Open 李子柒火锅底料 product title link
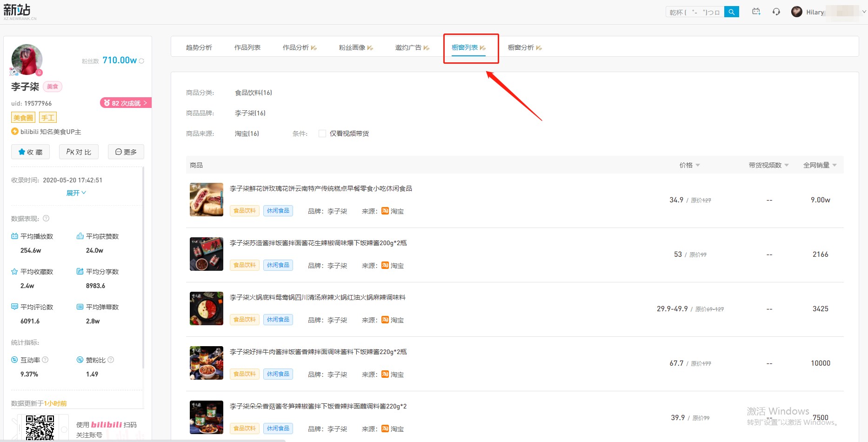This screenshot has height=442, width=868. (318, 297)
